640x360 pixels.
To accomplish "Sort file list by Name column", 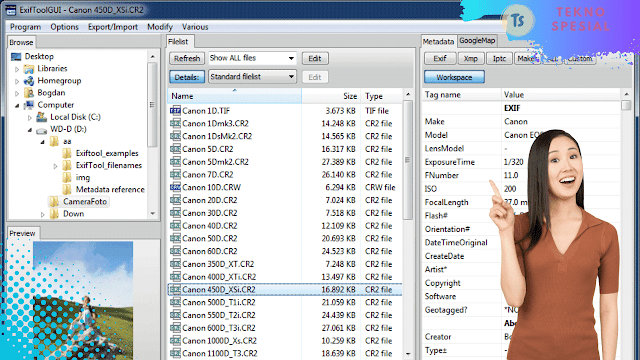I will [234, 96].
